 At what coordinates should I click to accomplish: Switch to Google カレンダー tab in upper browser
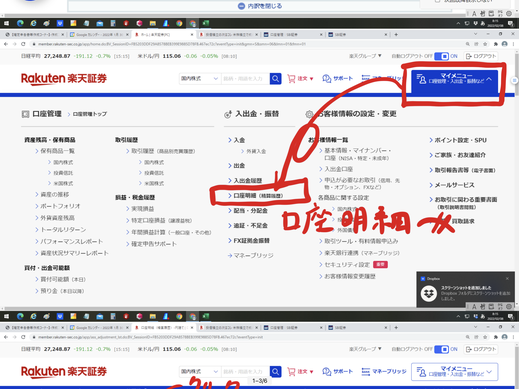click(100, 34)
